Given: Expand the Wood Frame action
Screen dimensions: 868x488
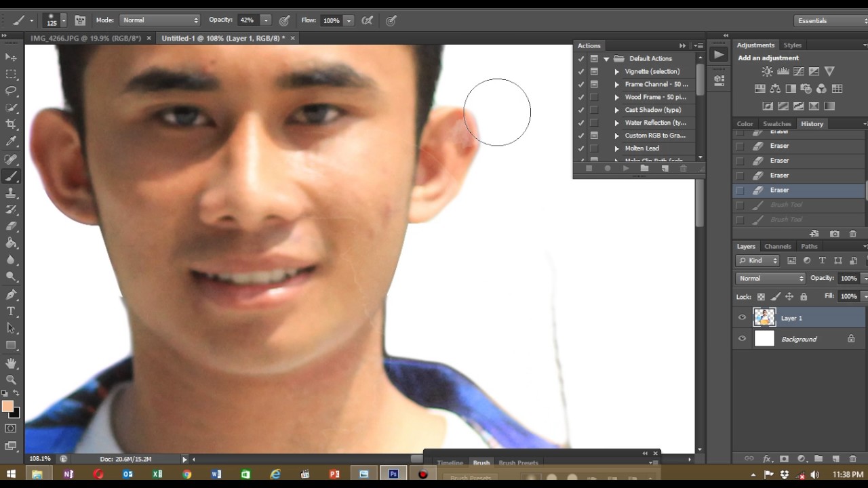Looking at the screenshot, I should [616, 97].
